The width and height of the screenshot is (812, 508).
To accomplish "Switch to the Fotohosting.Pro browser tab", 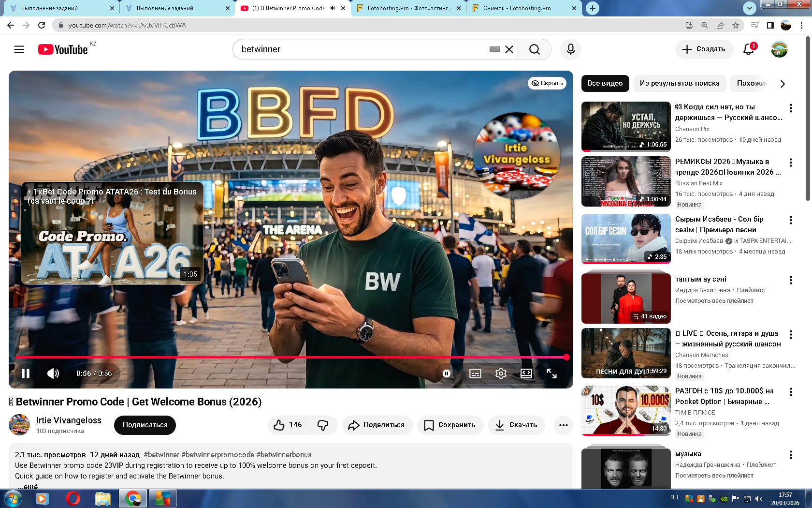I will pos(407,8).
